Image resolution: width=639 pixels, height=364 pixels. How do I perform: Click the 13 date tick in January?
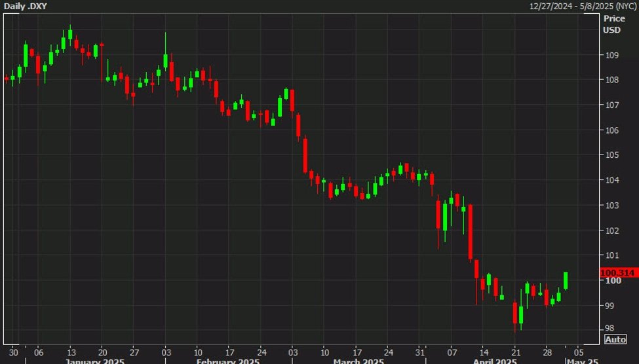(x=71, y=350)
